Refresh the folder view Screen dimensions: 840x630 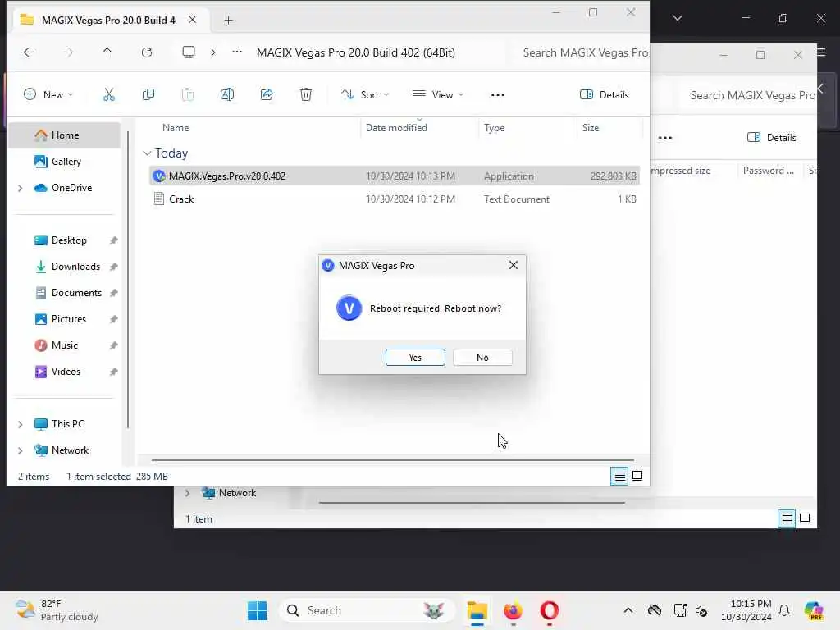coord(147,52)
